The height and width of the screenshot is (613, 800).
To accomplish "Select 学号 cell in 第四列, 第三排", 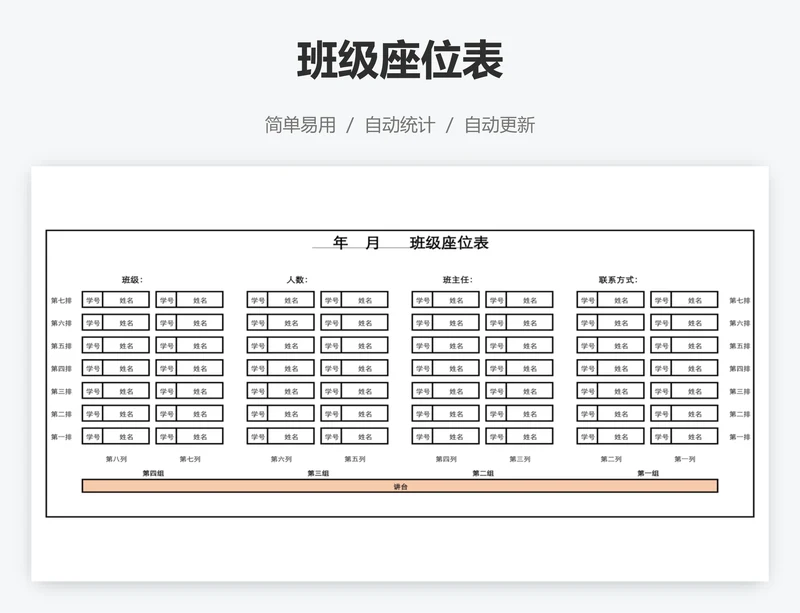I will click(422, 390).
